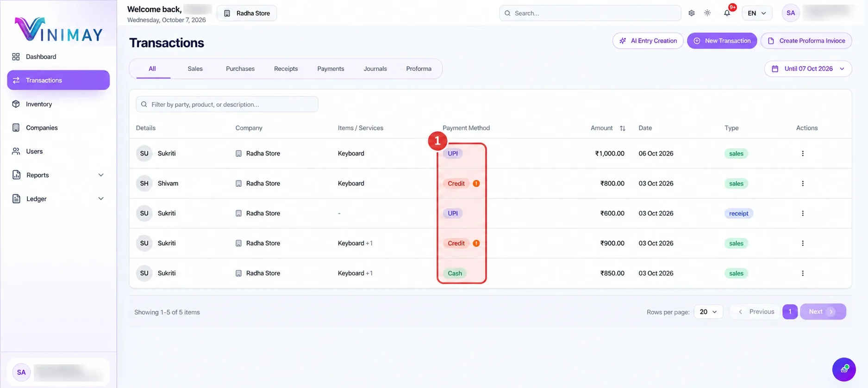This screenshot has width=868, height=388.
Task: Switch to the Journals tab
Action: [375, 68]
